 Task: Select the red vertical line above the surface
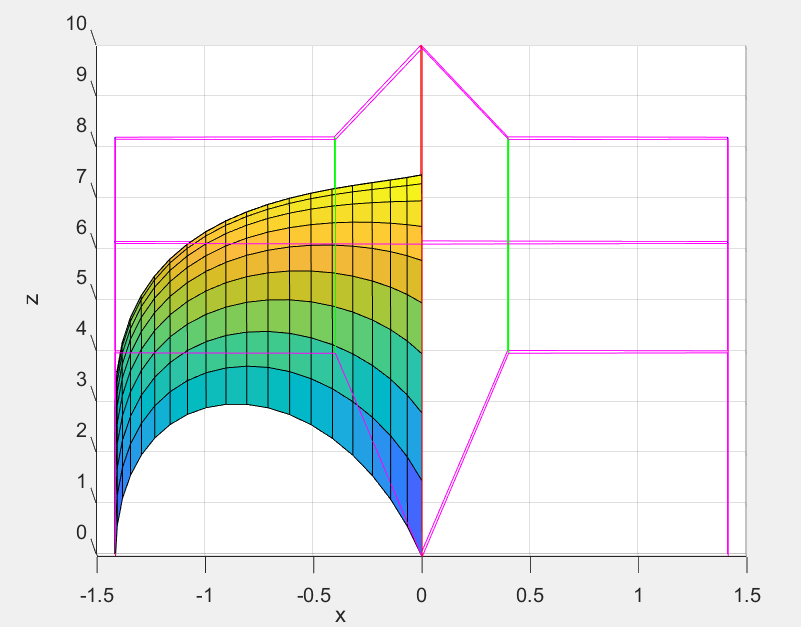421,110
